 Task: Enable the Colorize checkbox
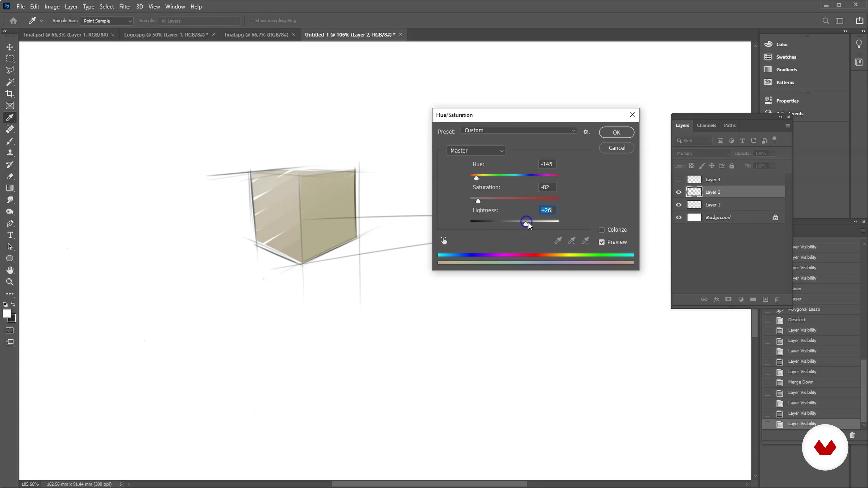tap(601, 230)
